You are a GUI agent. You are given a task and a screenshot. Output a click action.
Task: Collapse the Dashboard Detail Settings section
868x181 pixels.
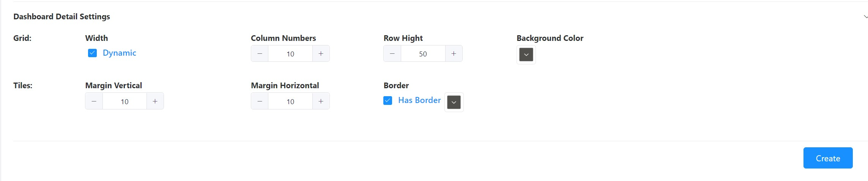[x=865, y=17]
